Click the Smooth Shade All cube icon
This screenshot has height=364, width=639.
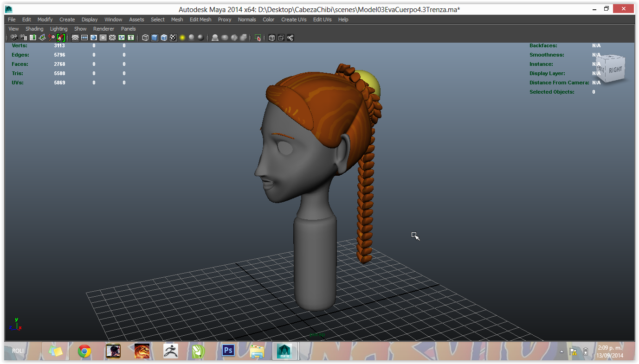[155, 38]
